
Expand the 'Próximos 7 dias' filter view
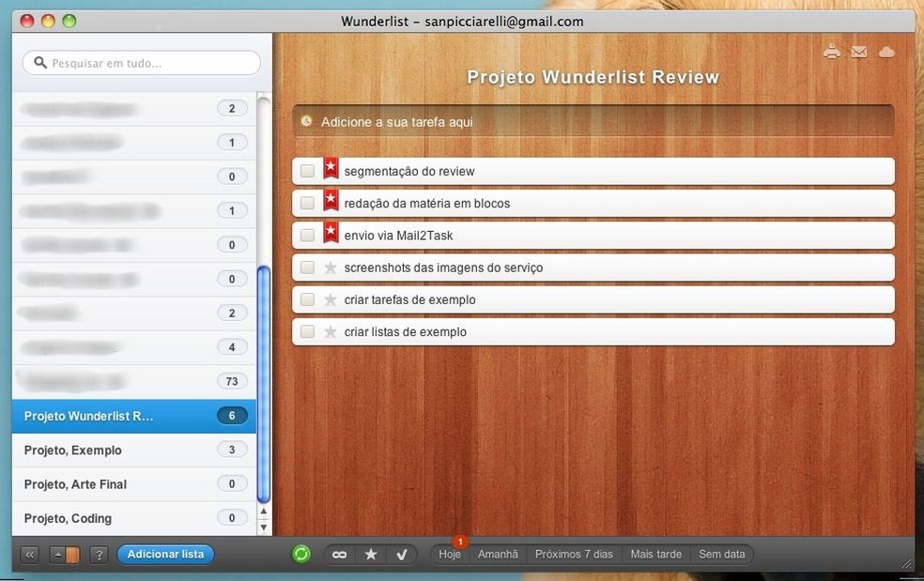573,554
